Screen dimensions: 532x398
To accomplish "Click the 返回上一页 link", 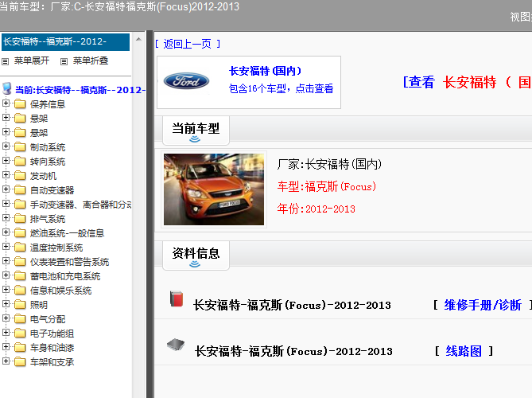I will click(x=188, y=44).
